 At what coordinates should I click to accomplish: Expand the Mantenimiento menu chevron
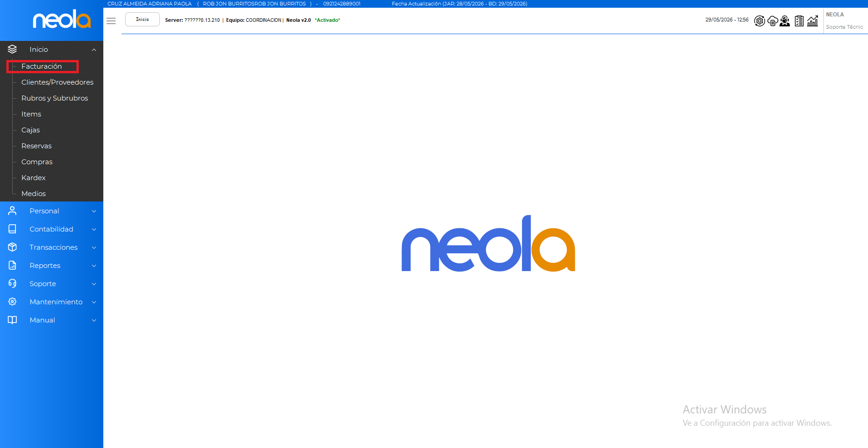click(x=94, y=302)
